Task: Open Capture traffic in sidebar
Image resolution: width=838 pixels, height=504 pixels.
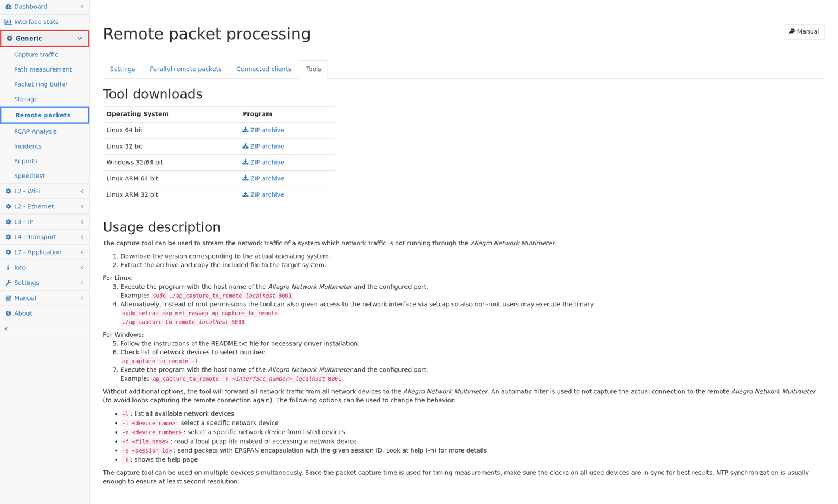Action: pyautogui.click(x=36, y=55)
